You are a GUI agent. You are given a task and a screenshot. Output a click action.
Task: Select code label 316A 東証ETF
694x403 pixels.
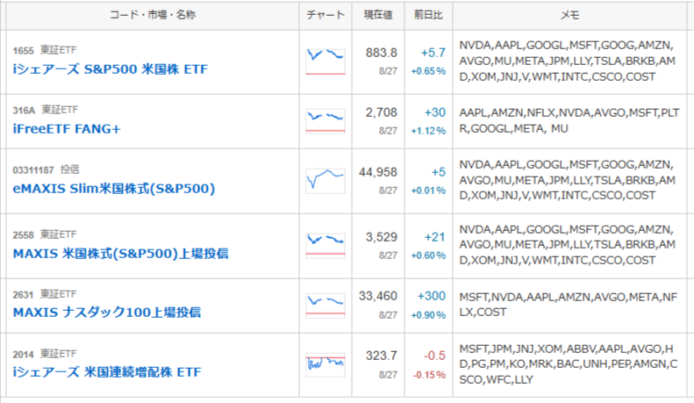click(45, 110)
